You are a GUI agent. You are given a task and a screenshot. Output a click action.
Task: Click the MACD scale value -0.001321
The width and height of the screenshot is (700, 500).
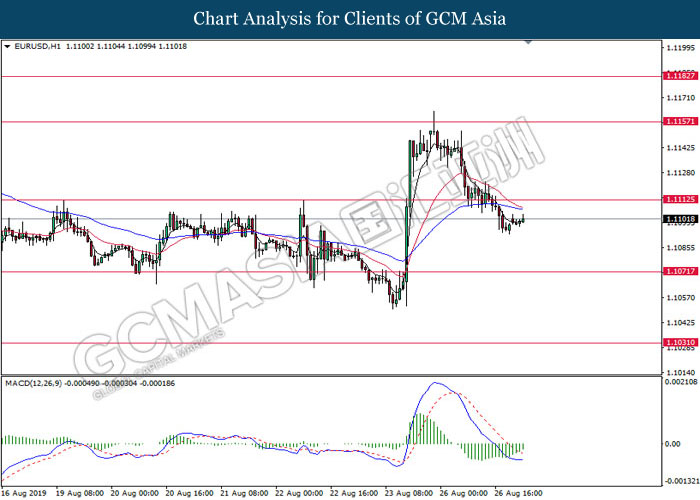(682, 481)
